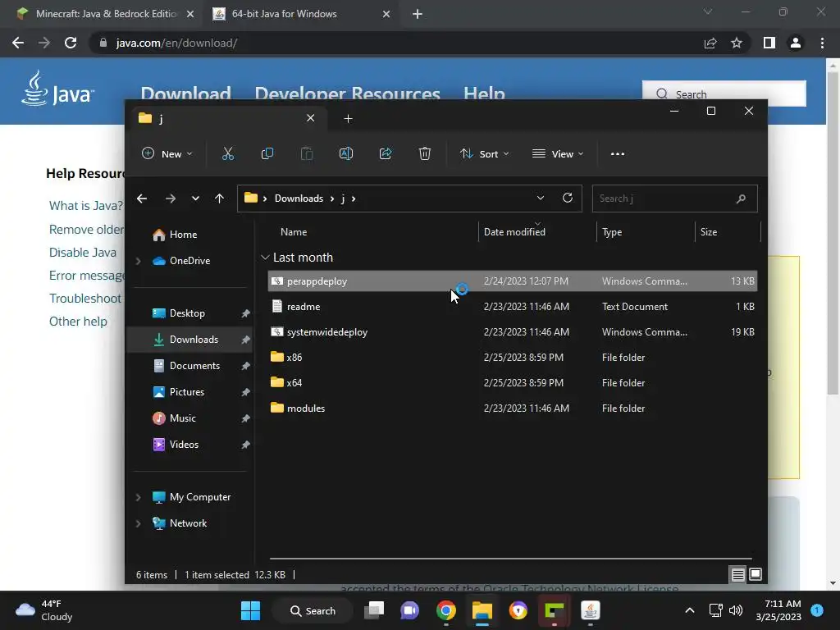Open Task View on the taskbar
The height and width of the screenshot is (630, 840).
coord(374,610)
